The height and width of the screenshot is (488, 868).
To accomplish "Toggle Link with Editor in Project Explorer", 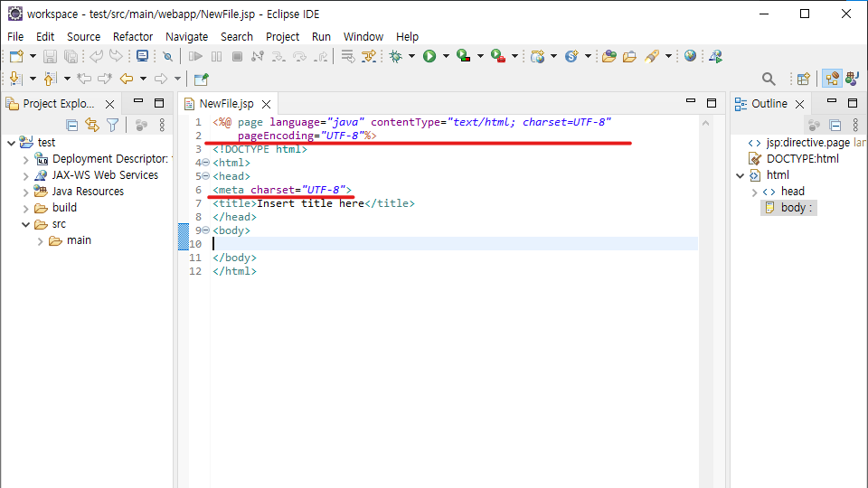I will pyautogui.click(x=92, y=126).
